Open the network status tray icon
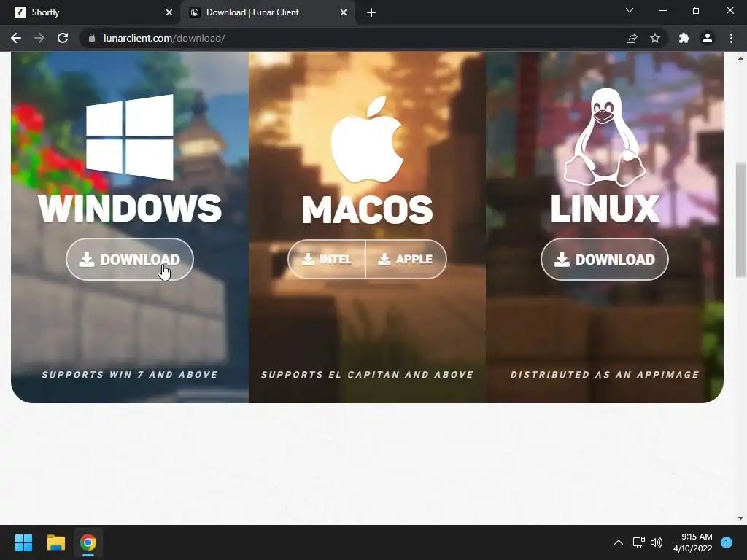The width and height of the screenshot is (747, 560). pos(639,542)
